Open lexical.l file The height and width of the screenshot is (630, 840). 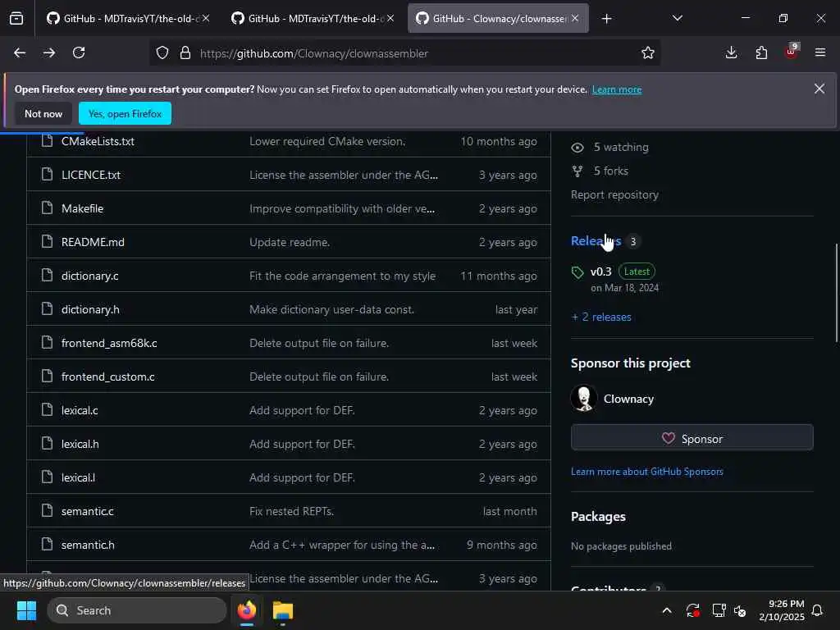(78, 478)
